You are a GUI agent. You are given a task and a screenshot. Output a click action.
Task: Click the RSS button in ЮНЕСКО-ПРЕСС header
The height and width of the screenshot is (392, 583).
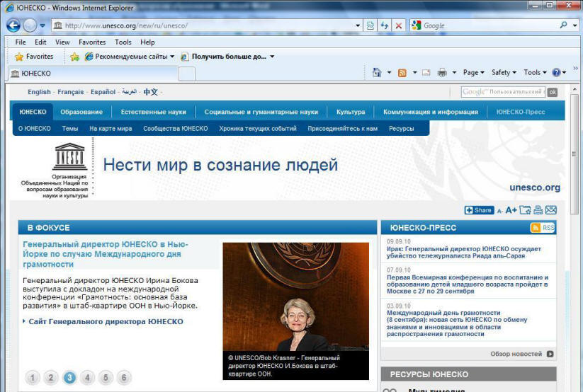click(x=543, y=228)
